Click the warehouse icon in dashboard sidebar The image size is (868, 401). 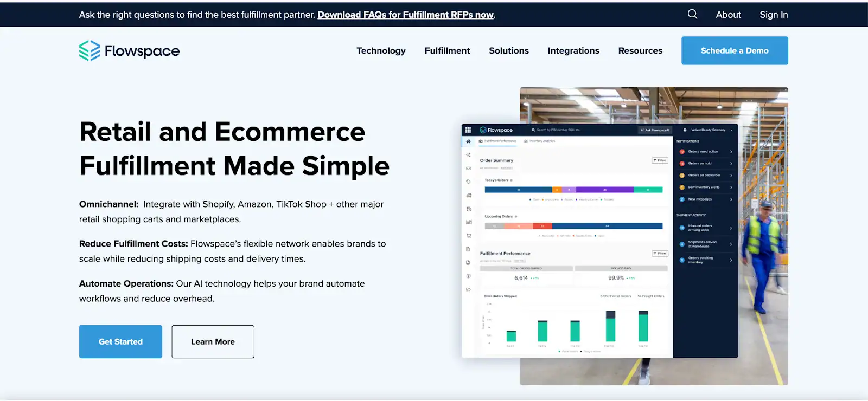[468, 195]
